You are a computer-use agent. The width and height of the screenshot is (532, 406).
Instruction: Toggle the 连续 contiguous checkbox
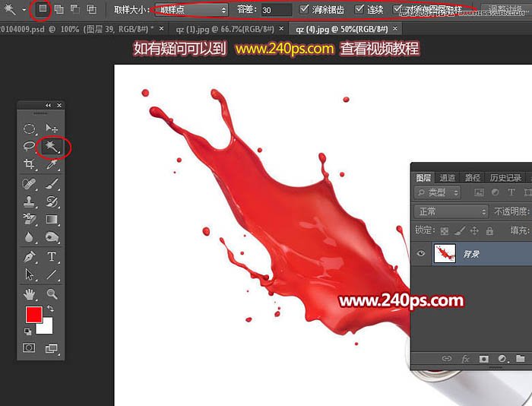tap(359, 9)
